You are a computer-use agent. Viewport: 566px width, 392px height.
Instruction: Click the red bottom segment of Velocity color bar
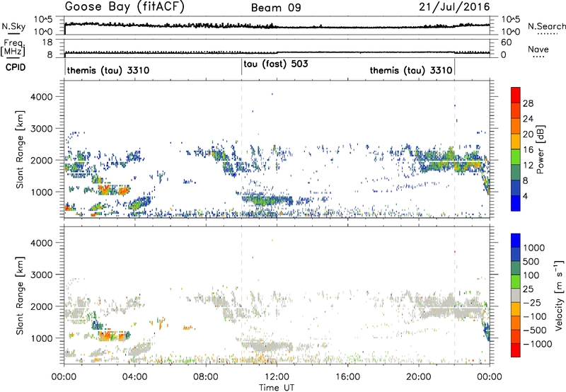click(516, 350)
